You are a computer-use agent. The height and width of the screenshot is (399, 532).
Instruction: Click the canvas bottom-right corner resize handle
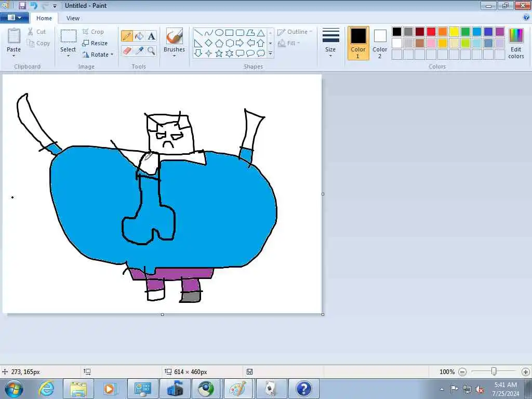click(323, 314)
